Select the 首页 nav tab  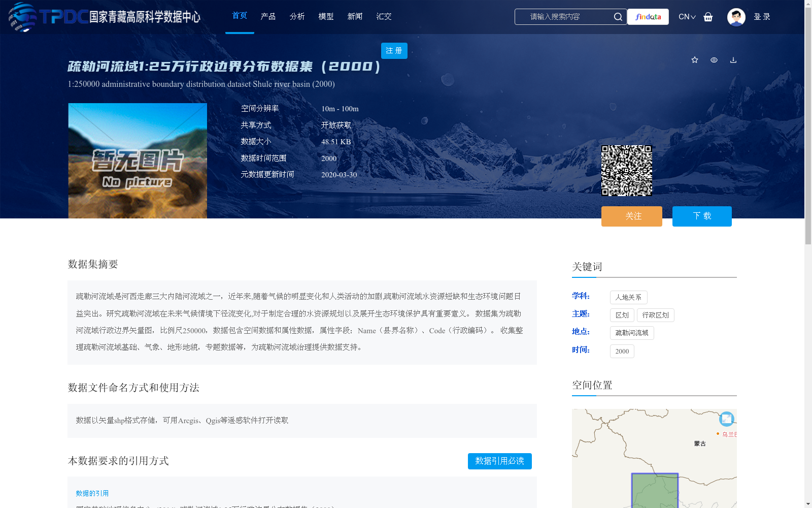click(240, 16)
